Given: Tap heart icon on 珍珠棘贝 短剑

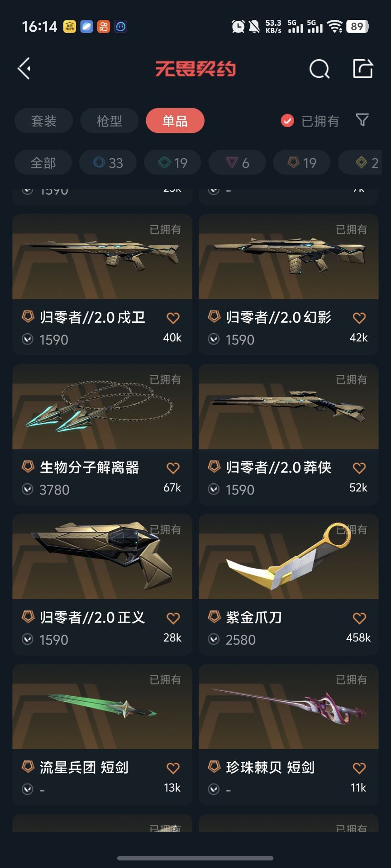Looking at the screenshot, I should pyautogui.click(x=359, y=768).
